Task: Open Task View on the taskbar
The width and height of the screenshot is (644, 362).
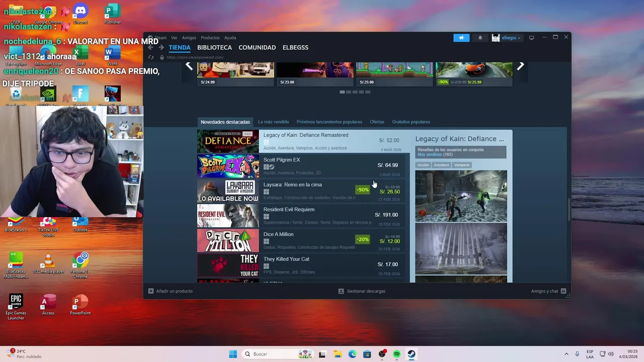Action: coord(322,354)
